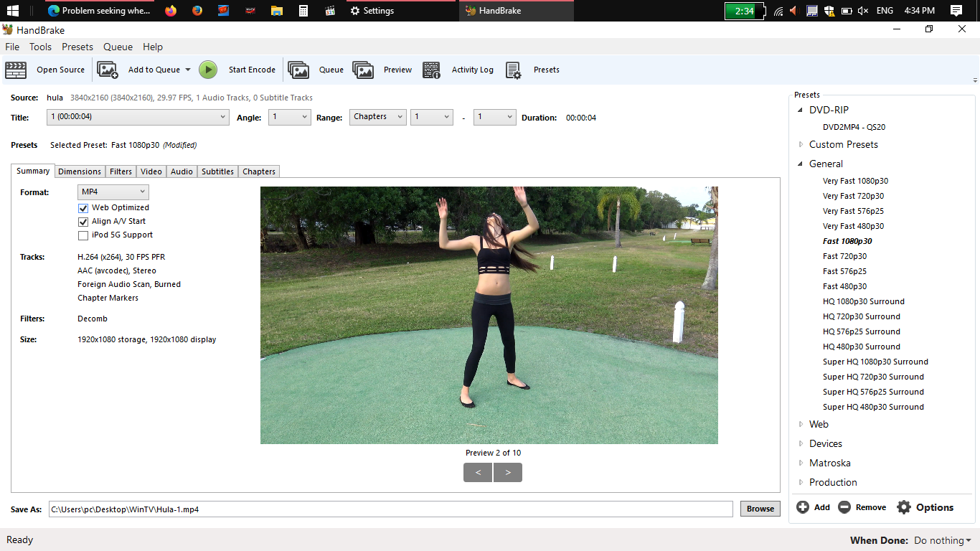Open the Tools menu
This screenshot has width=980, height=551.
[40, 47]
